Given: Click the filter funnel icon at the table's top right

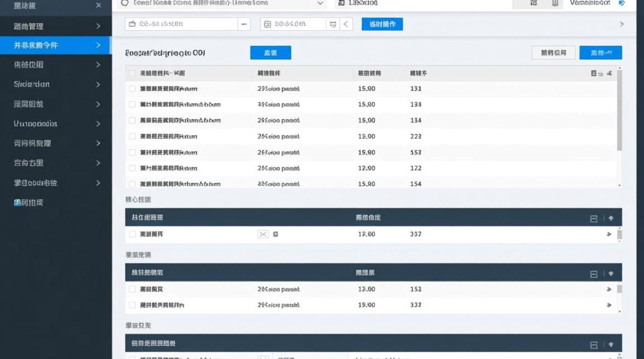Looking at the screenshot, I should coord(609,73).
